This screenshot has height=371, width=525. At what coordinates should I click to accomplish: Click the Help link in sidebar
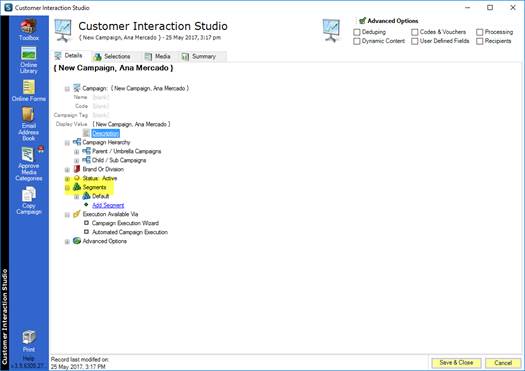pyautogui.click(x=28, y=358)
